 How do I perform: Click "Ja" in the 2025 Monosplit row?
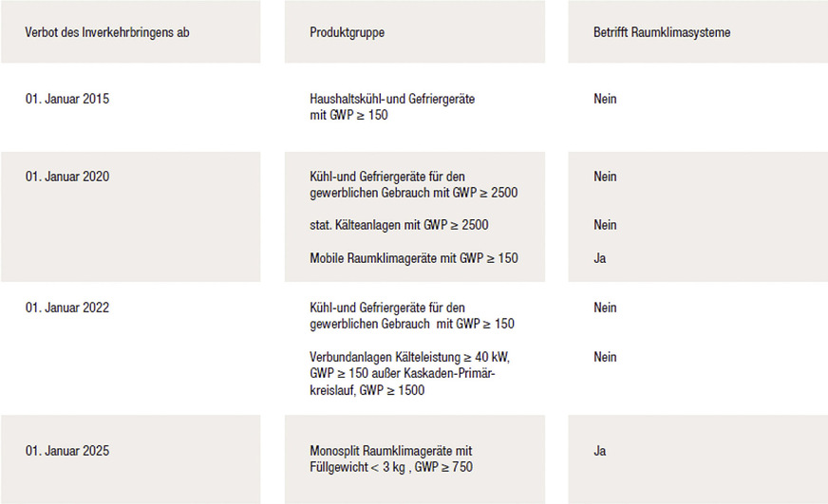pyautogui.click(x=599, y=451)
